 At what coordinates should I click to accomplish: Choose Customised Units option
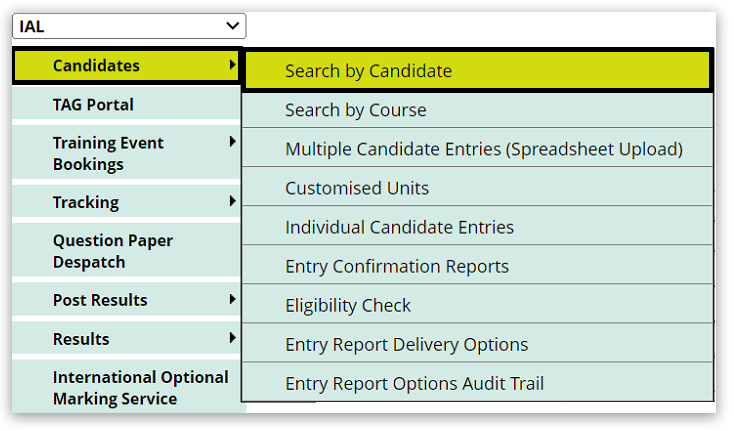(356, 188)
